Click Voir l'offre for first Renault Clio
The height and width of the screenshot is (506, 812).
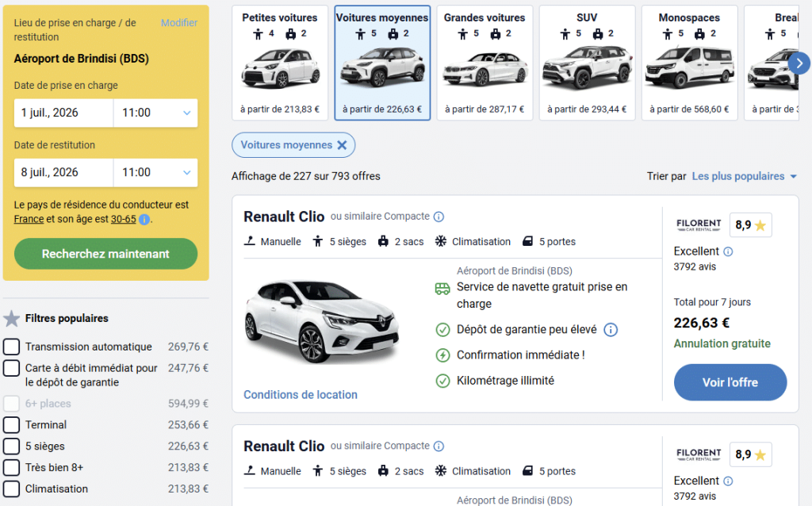[730, 382]
